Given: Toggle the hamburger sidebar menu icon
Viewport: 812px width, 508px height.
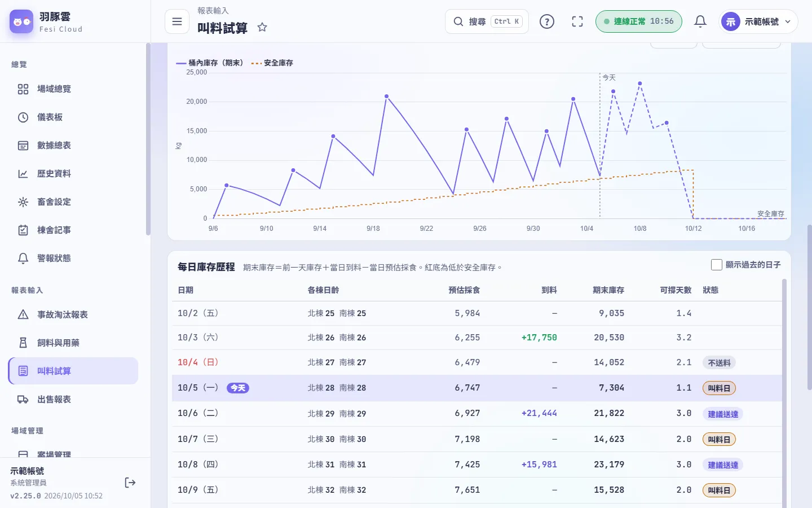Looking at the screenshot, I should tap(177, 21).
